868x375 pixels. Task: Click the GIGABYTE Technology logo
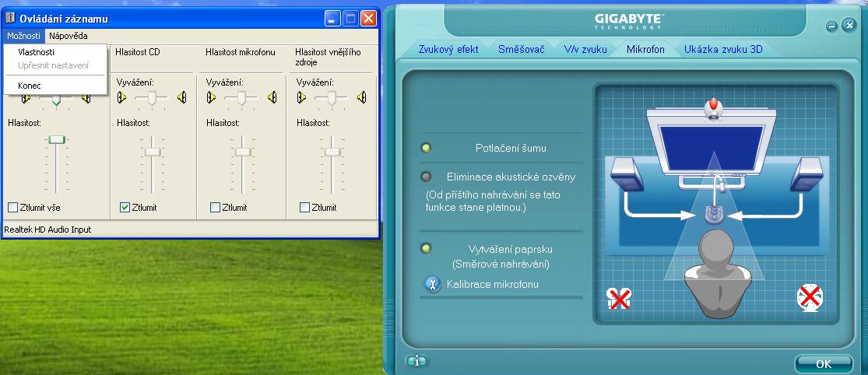628,22
